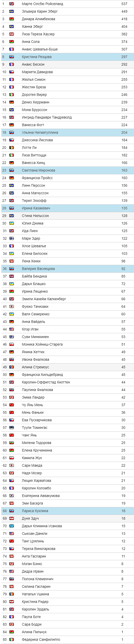
Task: Click the South Korean flag by Екатерина Аввакумова
Action: click(x=12, y=496)
